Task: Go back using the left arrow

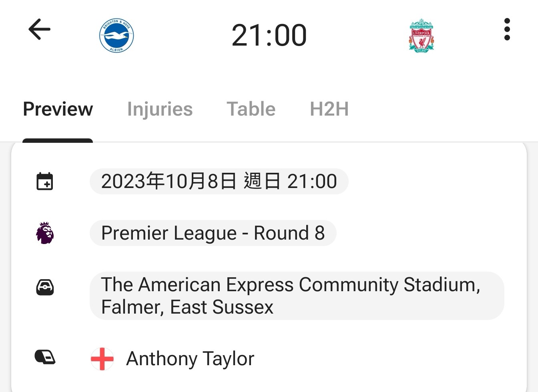Action: (x=39, y=29)
